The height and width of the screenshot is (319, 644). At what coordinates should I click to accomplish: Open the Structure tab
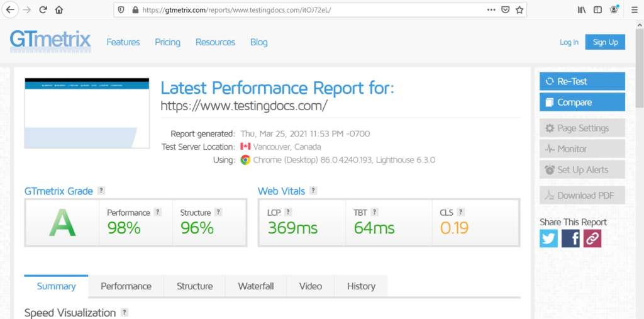tap(195, 286)
